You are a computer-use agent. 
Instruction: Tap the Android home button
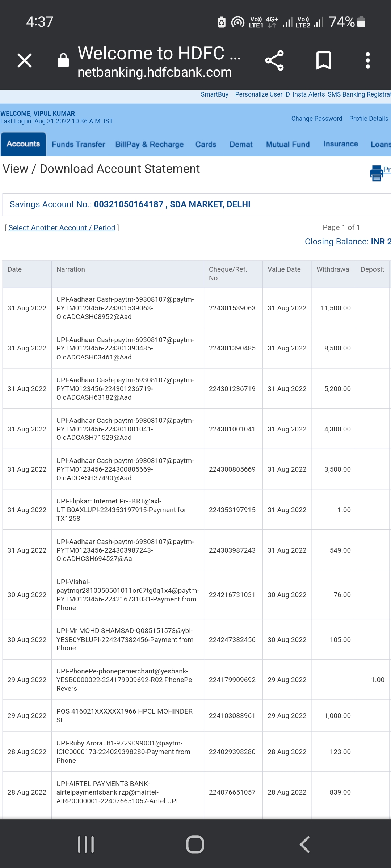pyautogui.click(x=195, y=844)
